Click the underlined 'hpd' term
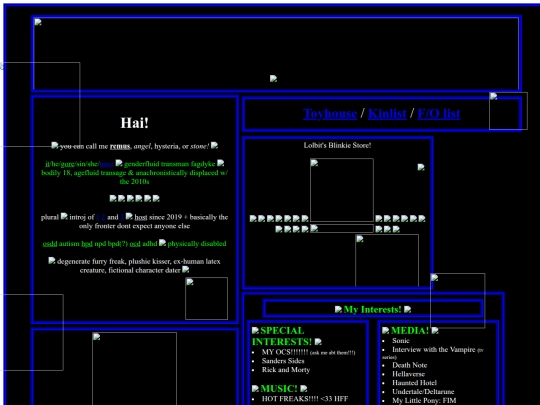540x405 pixels. pyautogui.click(x=87, y=243)
